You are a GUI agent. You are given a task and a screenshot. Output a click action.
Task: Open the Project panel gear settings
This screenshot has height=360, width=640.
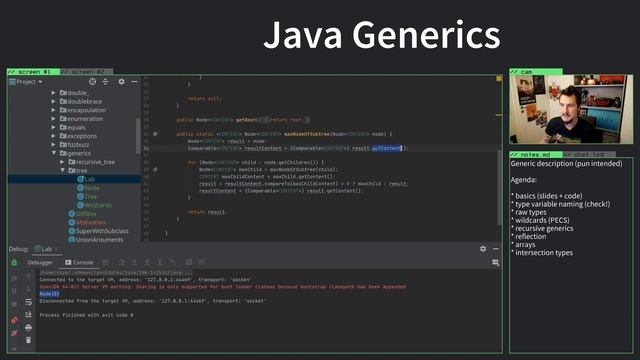[x=121, y=82]
